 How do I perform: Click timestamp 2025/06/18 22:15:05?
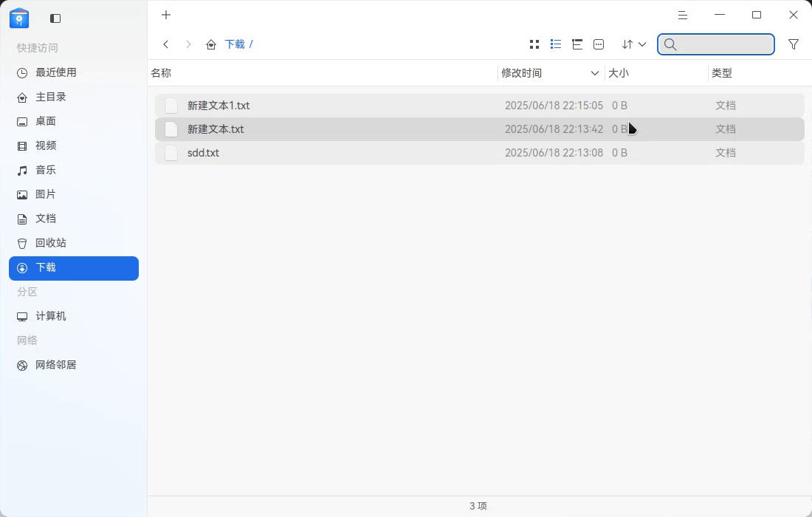(x=554, y=106)
